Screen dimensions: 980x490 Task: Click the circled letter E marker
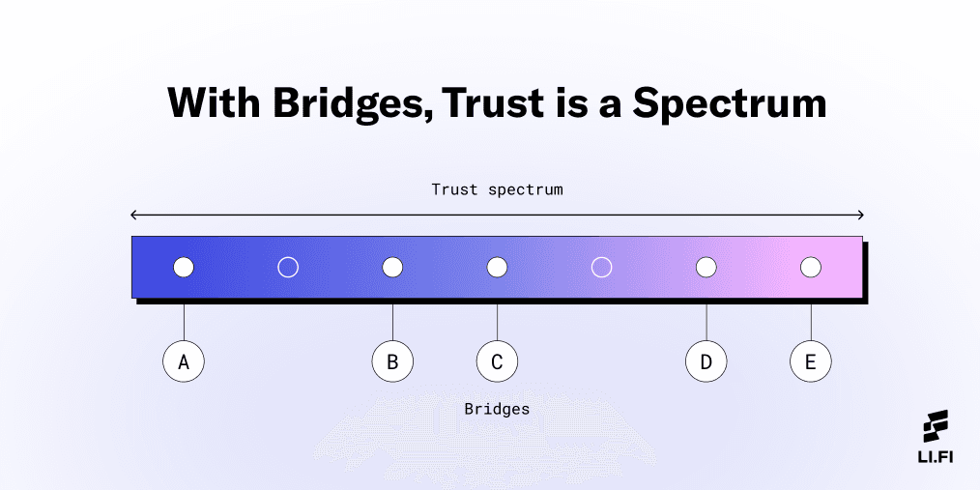point(811,361)
